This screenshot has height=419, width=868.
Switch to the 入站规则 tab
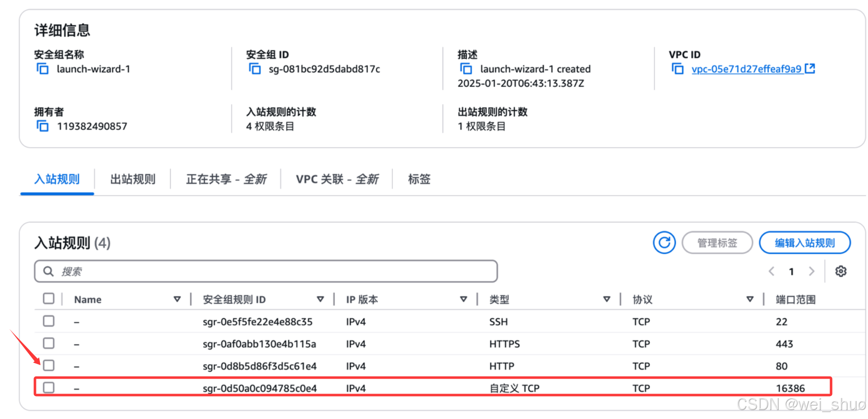pyautogui.click(x=57, y=179)
